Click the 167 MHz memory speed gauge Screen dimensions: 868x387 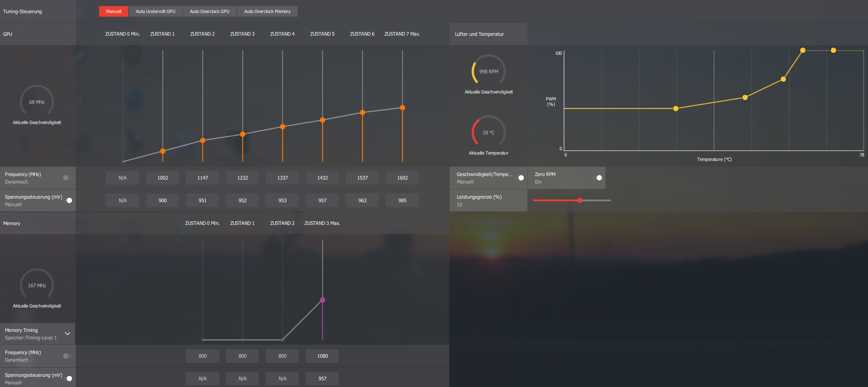[x=37, y=285]
